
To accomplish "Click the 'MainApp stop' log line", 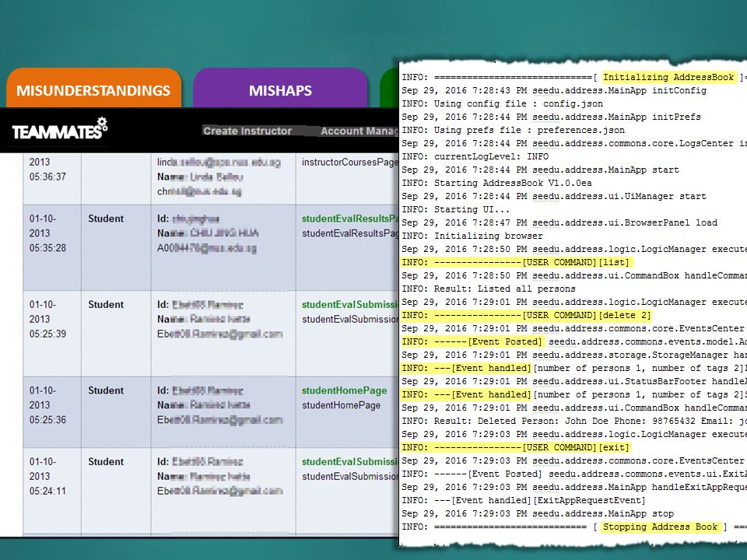I will coord(538,514).
